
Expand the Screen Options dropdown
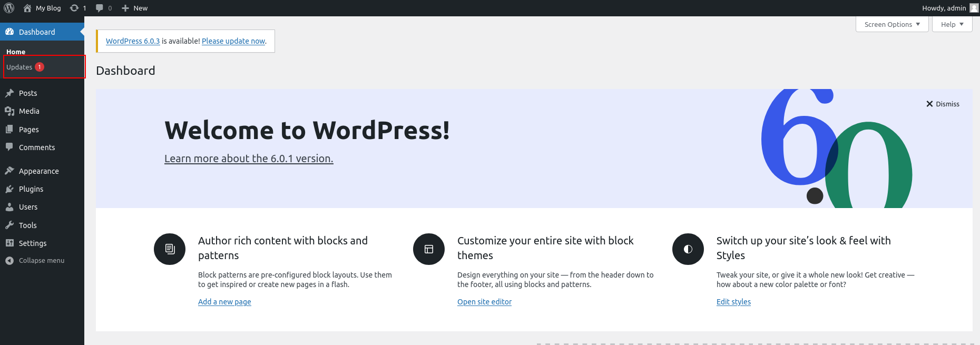pyautogui.click(x=892, y=24)
